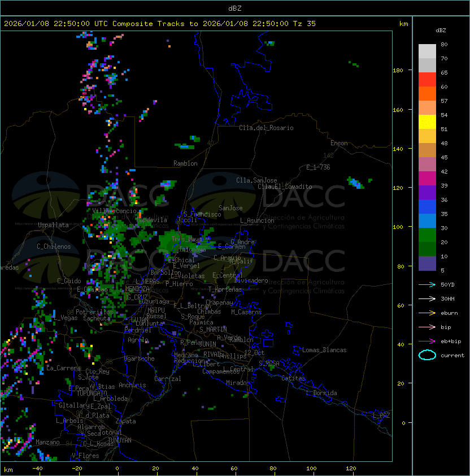Image resolution: width=470 pixels, height=476 pixels.
Task: Click the Catitas label
Action: (293, 378)
